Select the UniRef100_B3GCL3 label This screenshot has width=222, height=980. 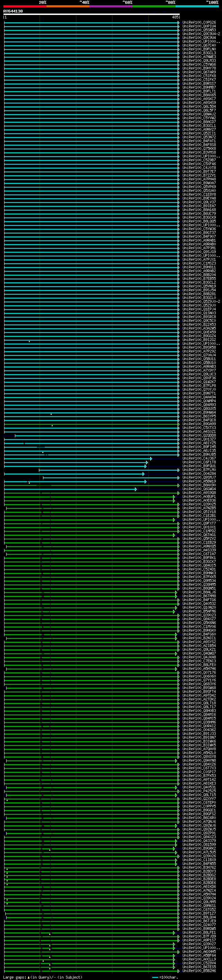tap(199, 53)
